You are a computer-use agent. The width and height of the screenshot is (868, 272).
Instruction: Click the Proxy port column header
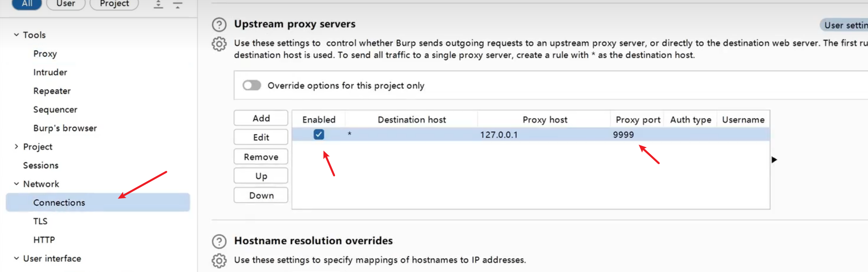pos(638,120)
